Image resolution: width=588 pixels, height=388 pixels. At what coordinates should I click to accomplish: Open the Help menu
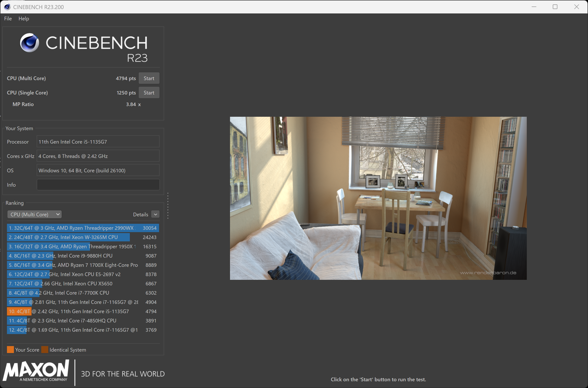click(x=24, y=19)
